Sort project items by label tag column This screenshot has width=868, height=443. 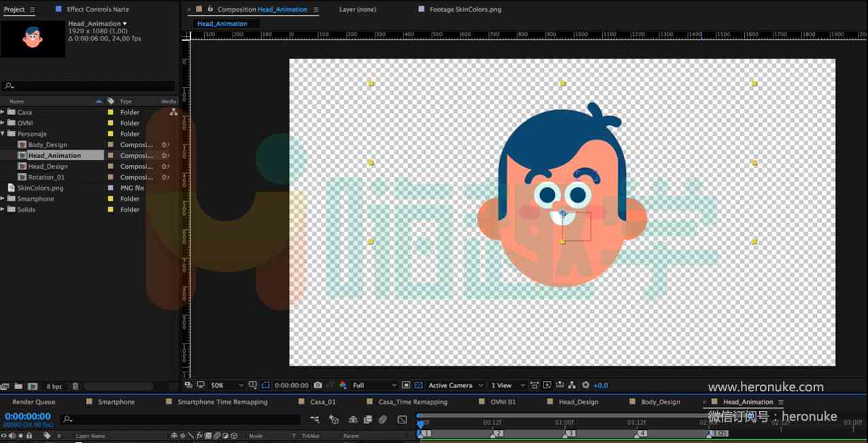pyautogui.click(x=111, y=101)
